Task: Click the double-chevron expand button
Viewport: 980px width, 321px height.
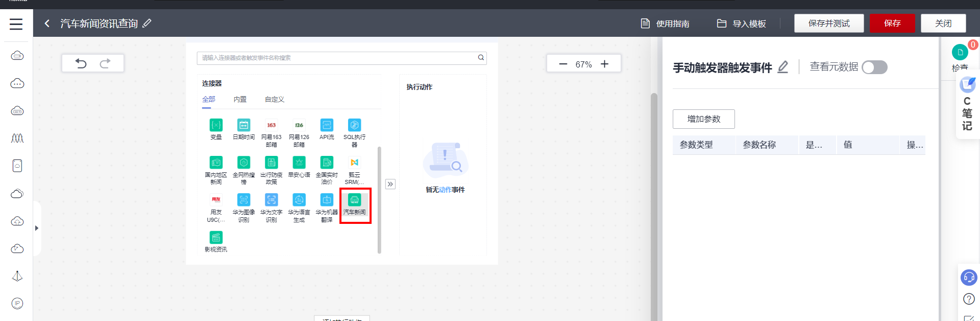Action: click(390, 184)
